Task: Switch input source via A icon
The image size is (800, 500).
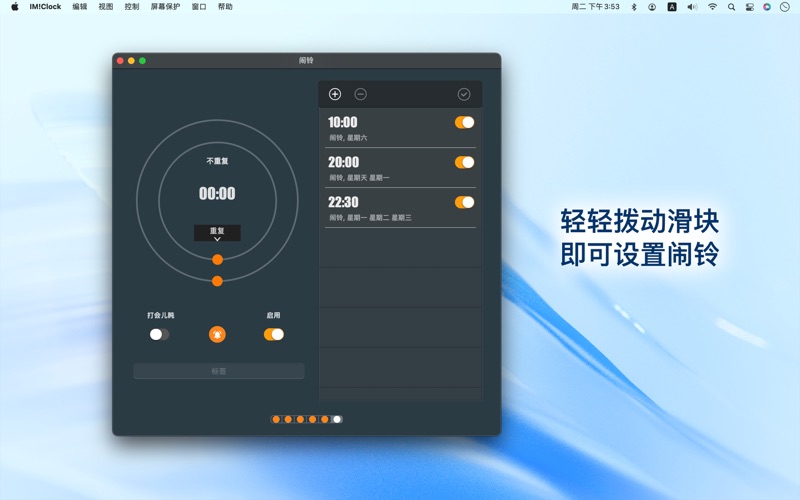Action: coord(672,7)
